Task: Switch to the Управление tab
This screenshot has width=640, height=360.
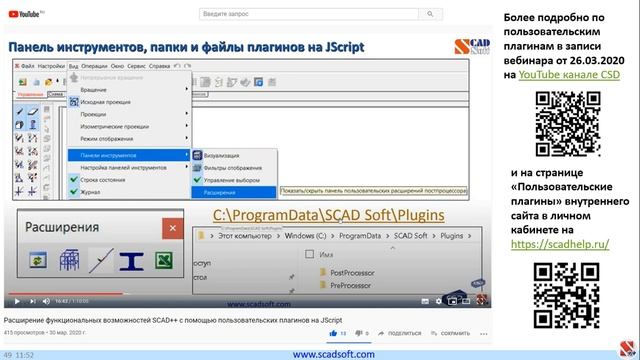Action: pos(31,94)
